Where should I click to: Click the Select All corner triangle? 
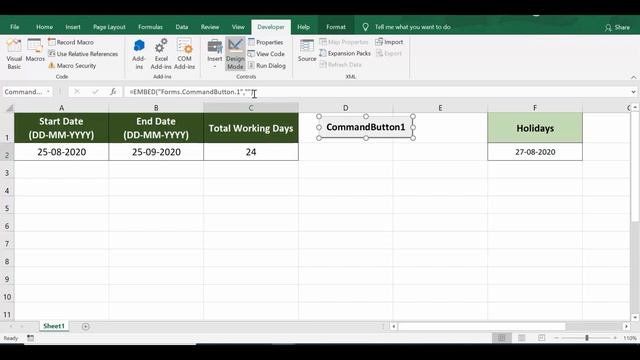coord(8,108)
